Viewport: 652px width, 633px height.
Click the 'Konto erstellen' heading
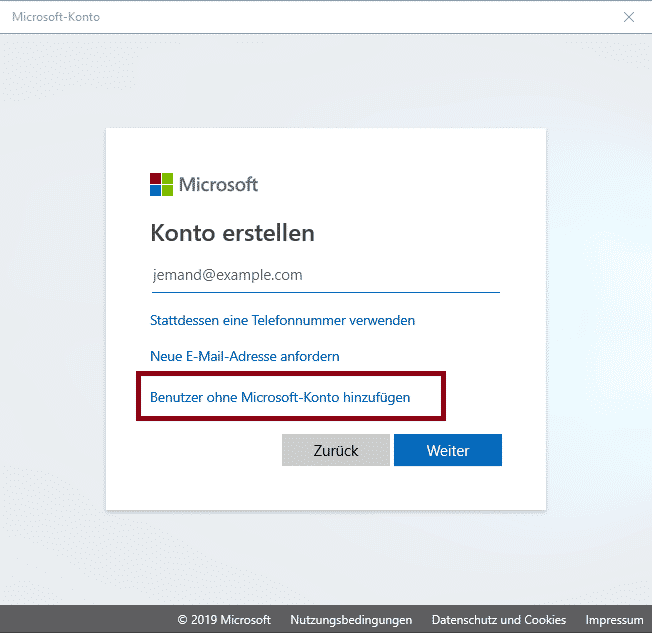click(232, 232)
